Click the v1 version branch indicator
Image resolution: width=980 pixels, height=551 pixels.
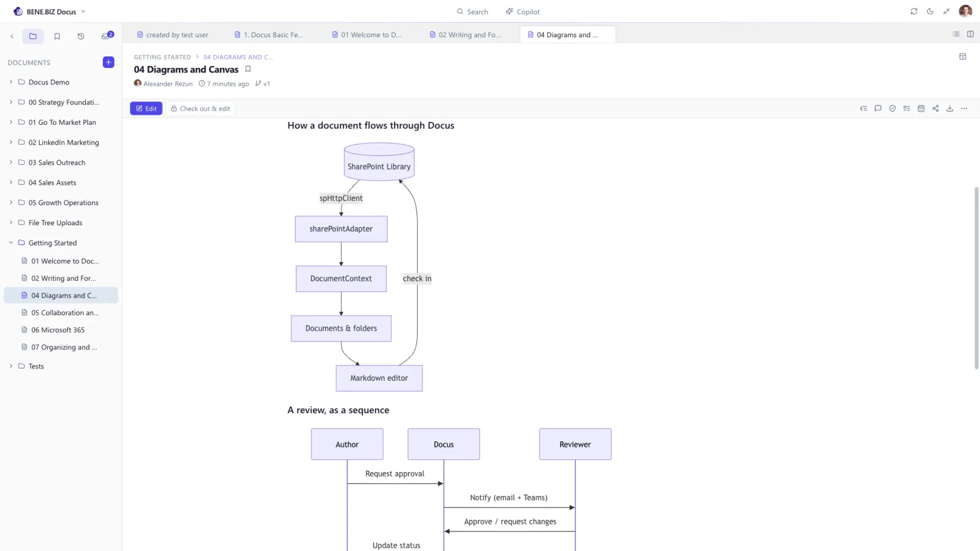point(263,84)
